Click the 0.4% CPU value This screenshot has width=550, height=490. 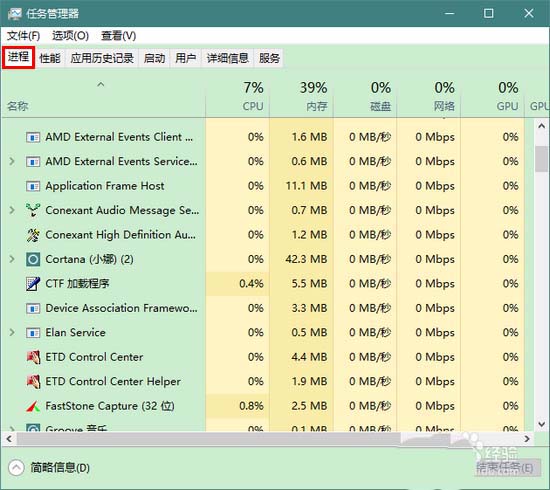coord(251,284)
